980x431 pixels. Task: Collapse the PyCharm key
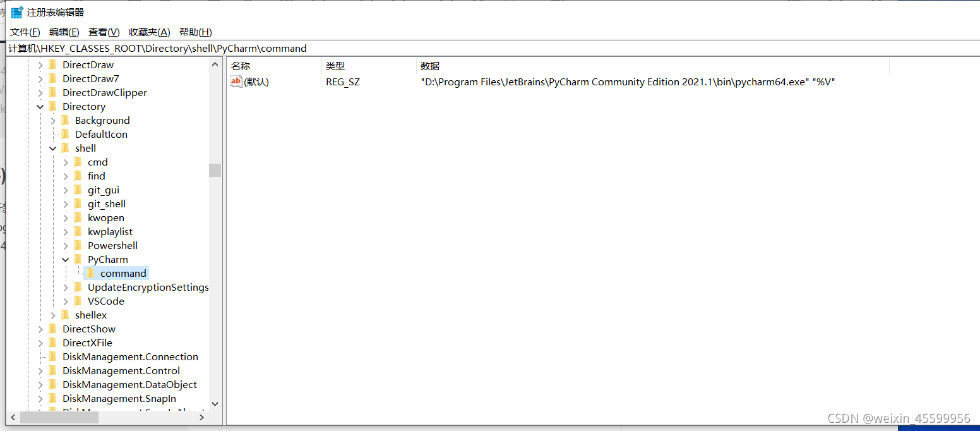tap(66, 260)
